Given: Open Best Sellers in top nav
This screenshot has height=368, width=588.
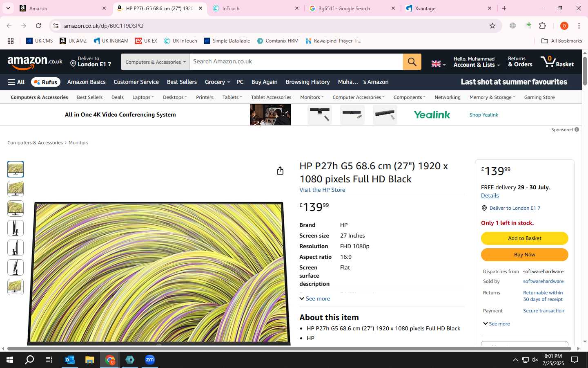Looking at the screenshot, I should (182, 82).
